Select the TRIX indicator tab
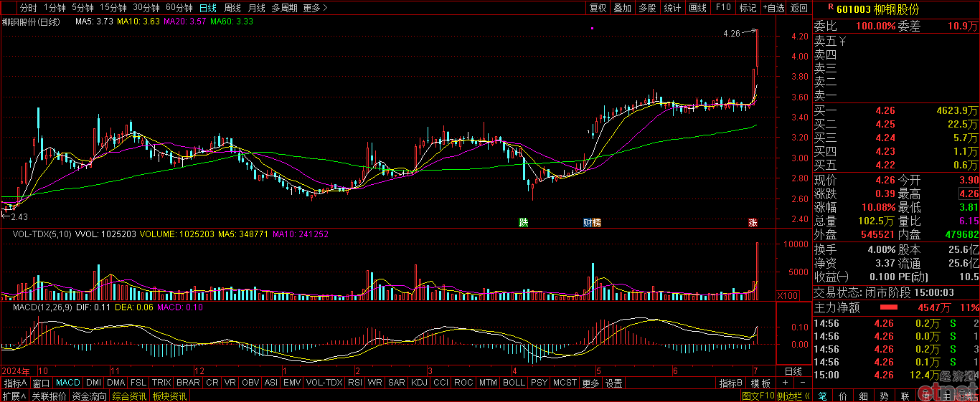 coord(161,383)
